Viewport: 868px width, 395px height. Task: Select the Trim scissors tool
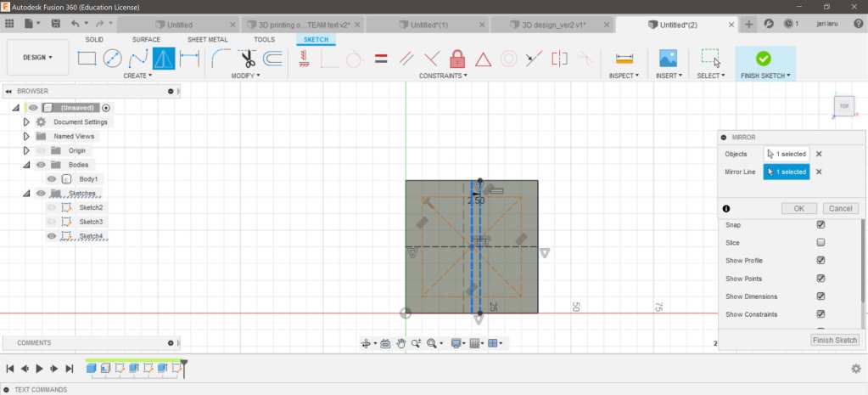[247, 58]
